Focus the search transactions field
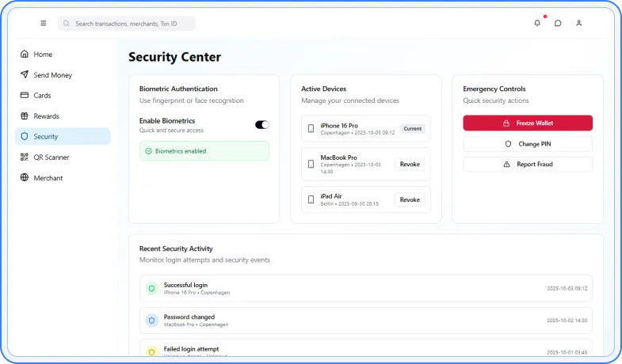 [131, 24]
